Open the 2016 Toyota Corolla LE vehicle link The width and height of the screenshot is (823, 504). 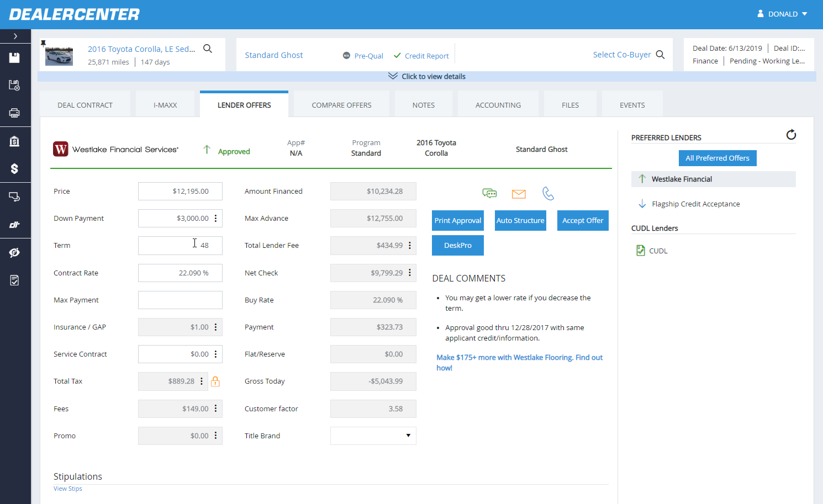click(141, 49)
